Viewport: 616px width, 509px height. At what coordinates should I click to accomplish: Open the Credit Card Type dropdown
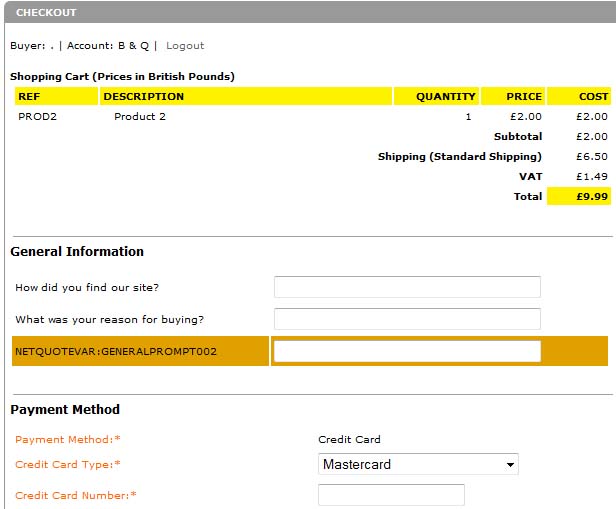418,465
